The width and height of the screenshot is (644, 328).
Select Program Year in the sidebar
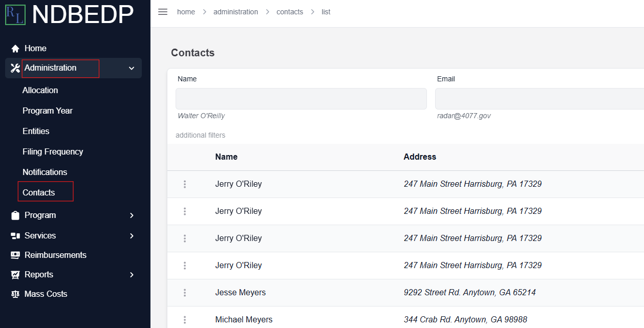coord(48,111)
